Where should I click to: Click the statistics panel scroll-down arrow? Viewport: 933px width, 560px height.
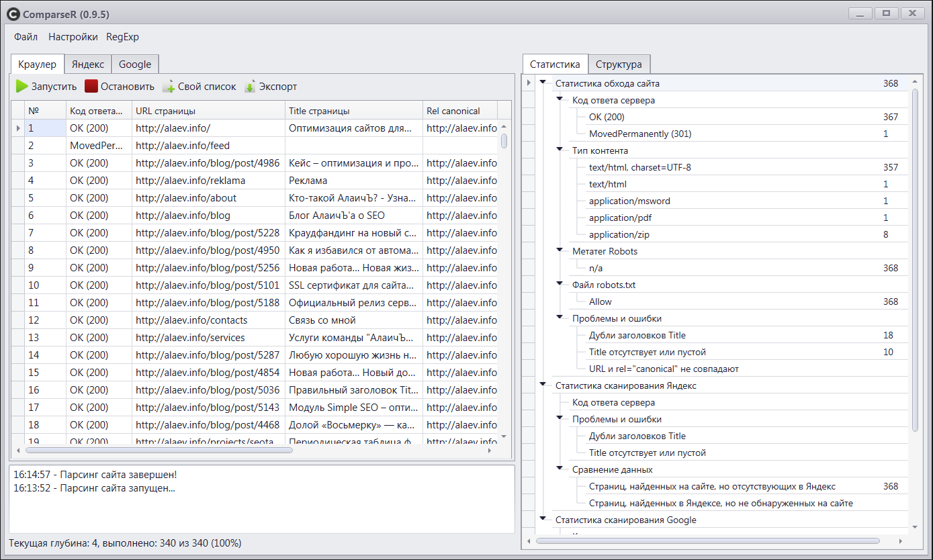point(915,528)
